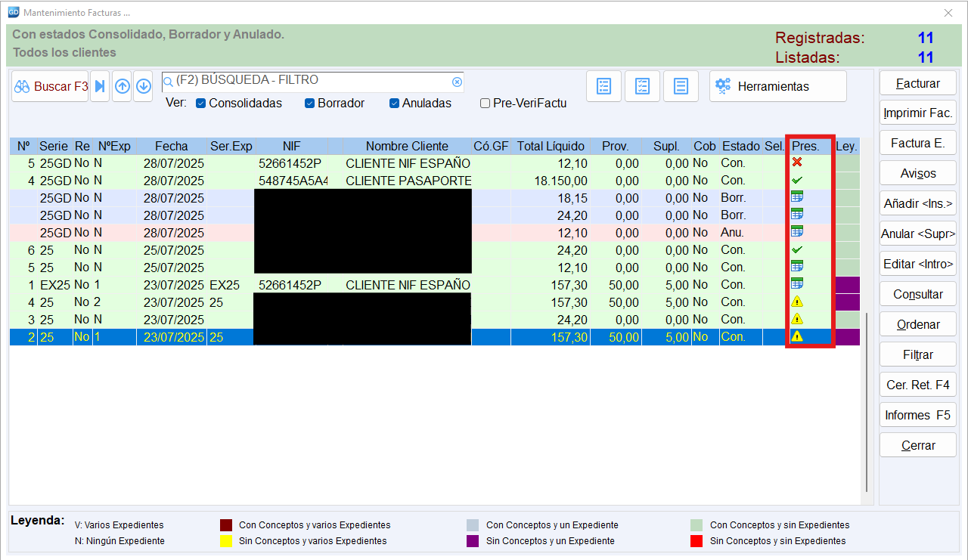This screenshot has width=968, height=560.
Task: Click the red X status icon in row 5 25GD
Action: click(x=796, y=162)
